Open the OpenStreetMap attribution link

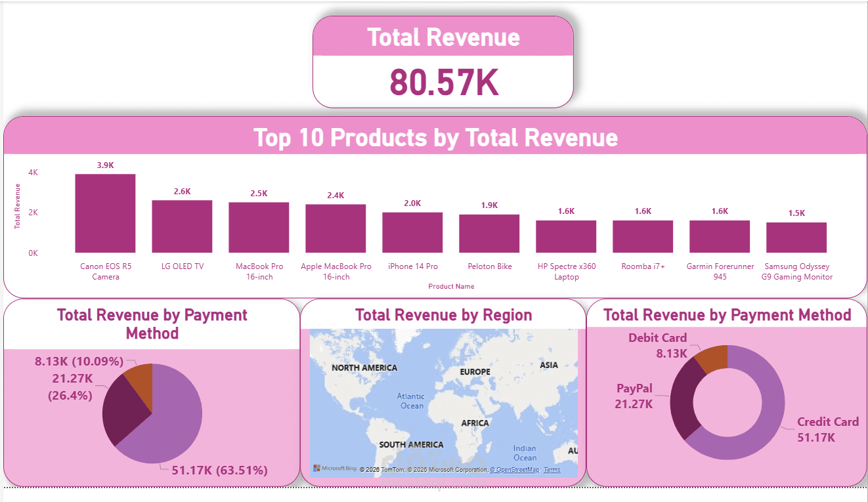(513, 469)
